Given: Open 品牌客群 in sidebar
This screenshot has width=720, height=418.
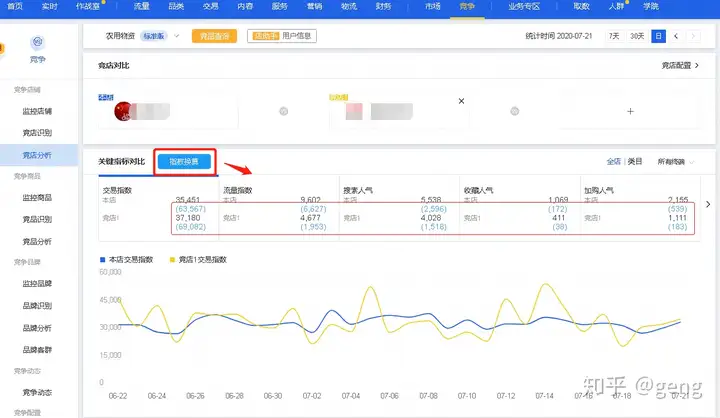Looking at the screenshot, I should point(37,350).
